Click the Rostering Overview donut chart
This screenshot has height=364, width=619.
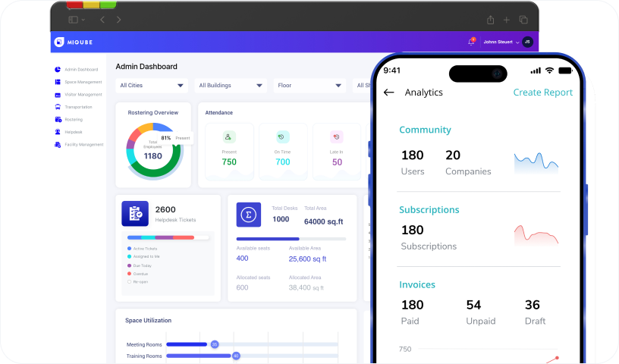(x=153, y=151)
